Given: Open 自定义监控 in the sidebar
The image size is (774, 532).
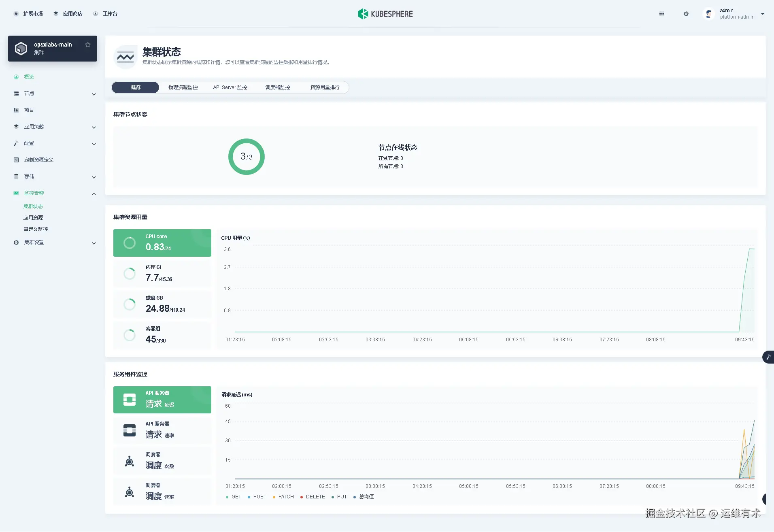Looking at the screenshot, I should click(35, 229).
